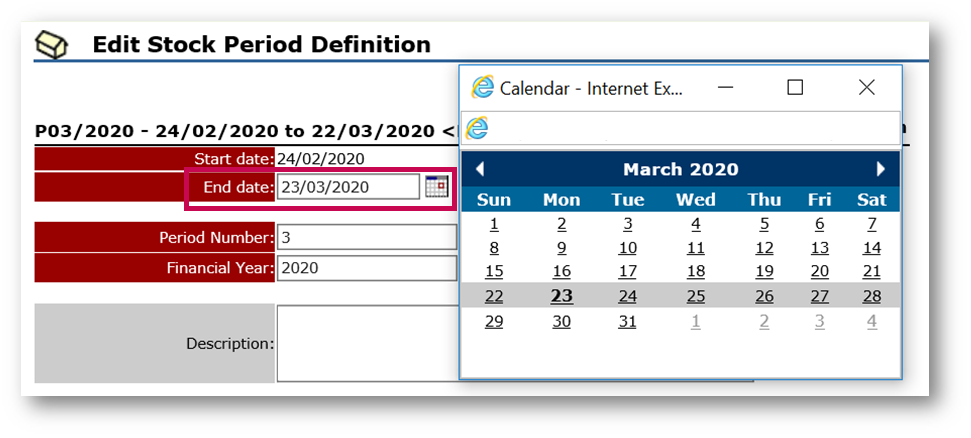Click the Internet Explorer page icon in address row
Image resolution: width=971 pixels, height=438 pixels.
coord(478,127)
